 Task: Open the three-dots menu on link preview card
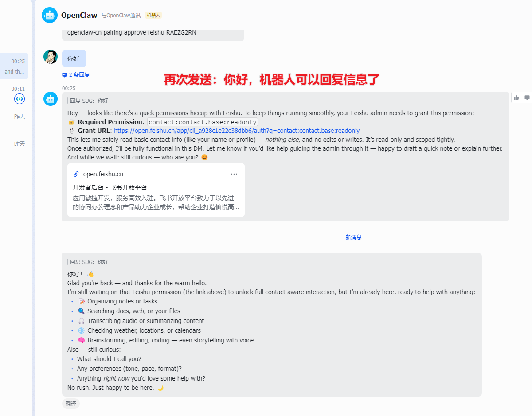coord(234,174)
